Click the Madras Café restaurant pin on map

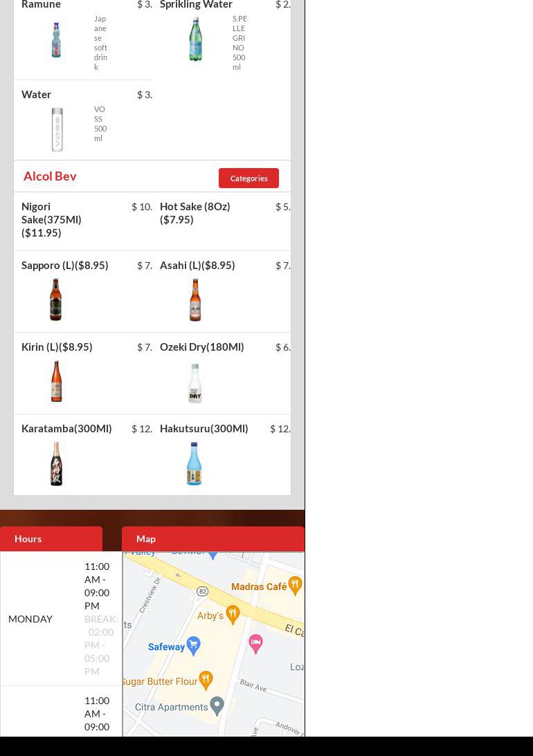[295, 584]
